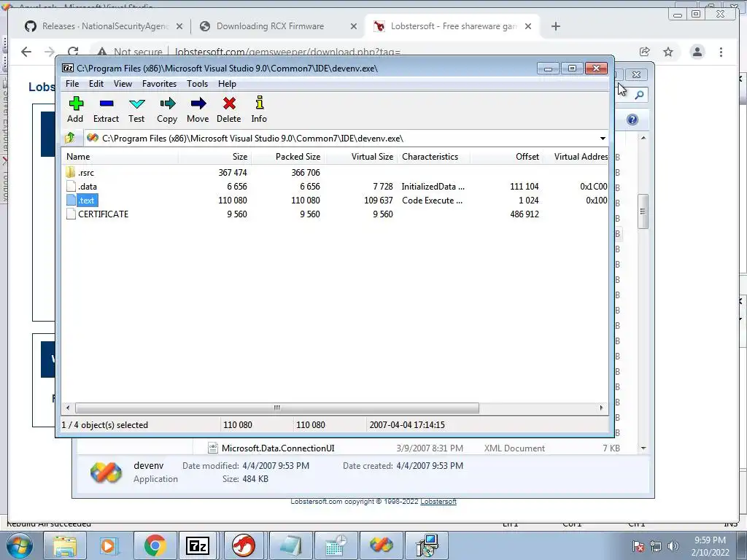Click the Explorer vertical scrollbar thumb
Screen dimensions: 747x560
[x=643, y=211]
